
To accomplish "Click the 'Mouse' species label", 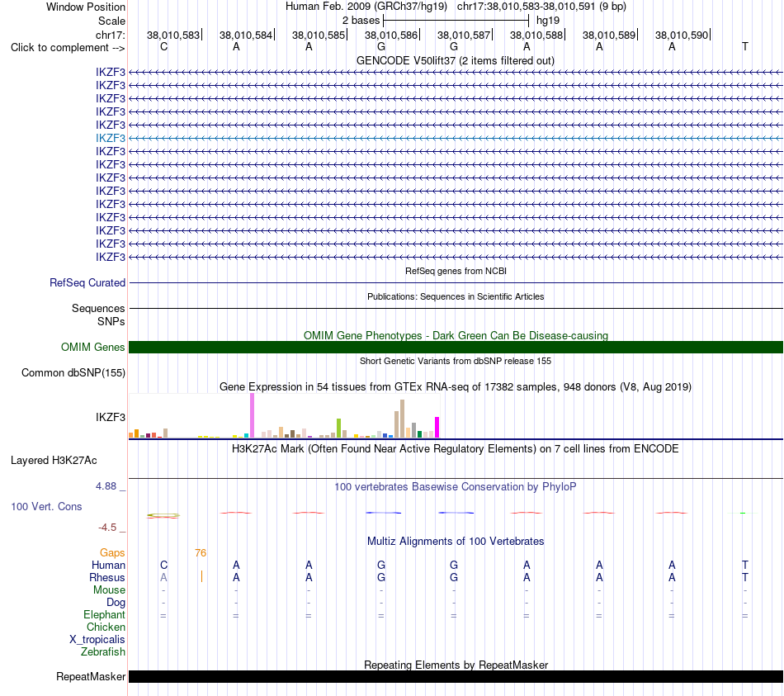I will (x=109, y=590).
